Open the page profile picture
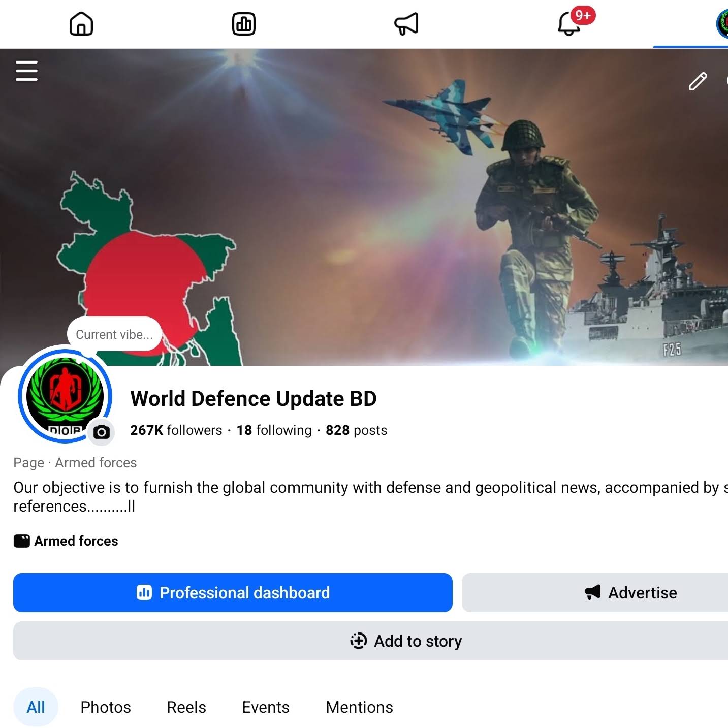The image size is (728, 728). click(x=65, y=396)
